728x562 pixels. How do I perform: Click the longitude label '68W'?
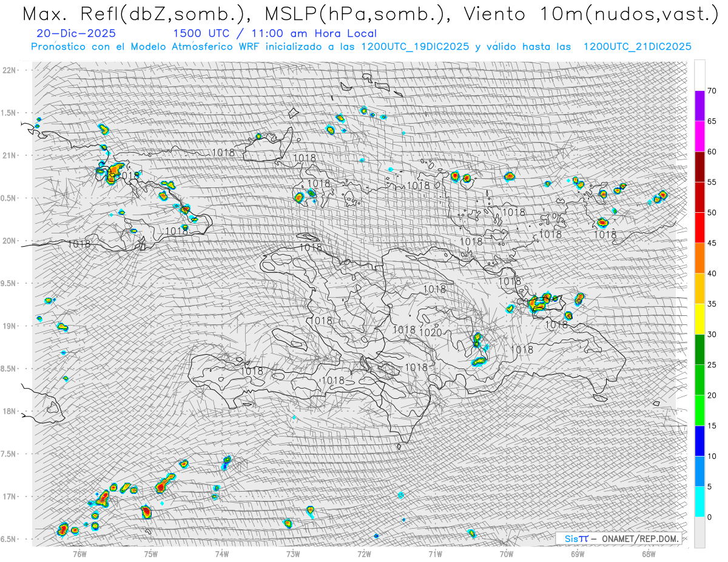pyautogui.click(x=649, y=553)
